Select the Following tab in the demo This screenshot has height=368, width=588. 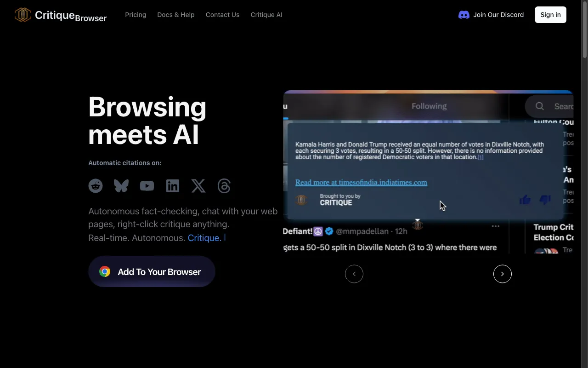[429, 106]
